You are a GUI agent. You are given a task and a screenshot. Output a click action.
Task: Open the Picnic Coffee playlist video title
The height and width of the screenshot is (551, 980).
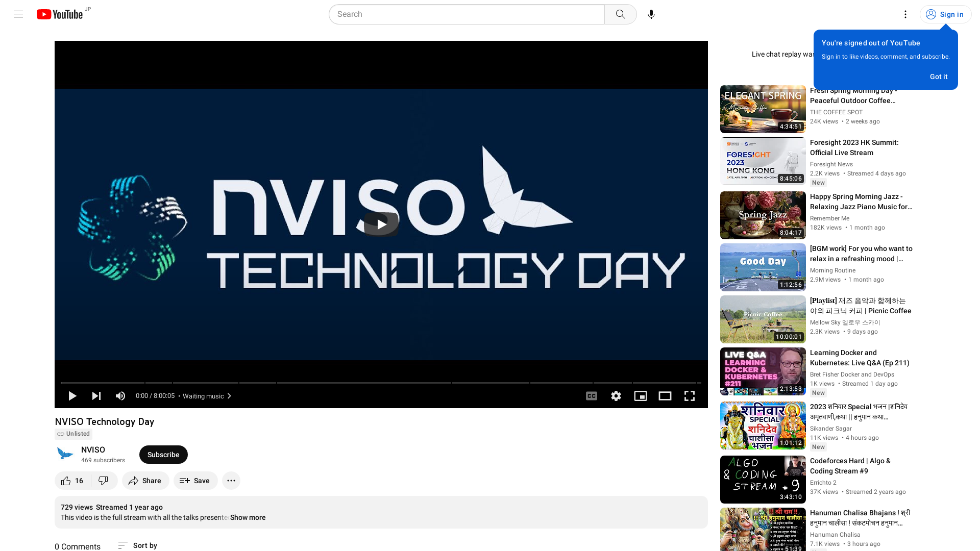coord(861,306)
